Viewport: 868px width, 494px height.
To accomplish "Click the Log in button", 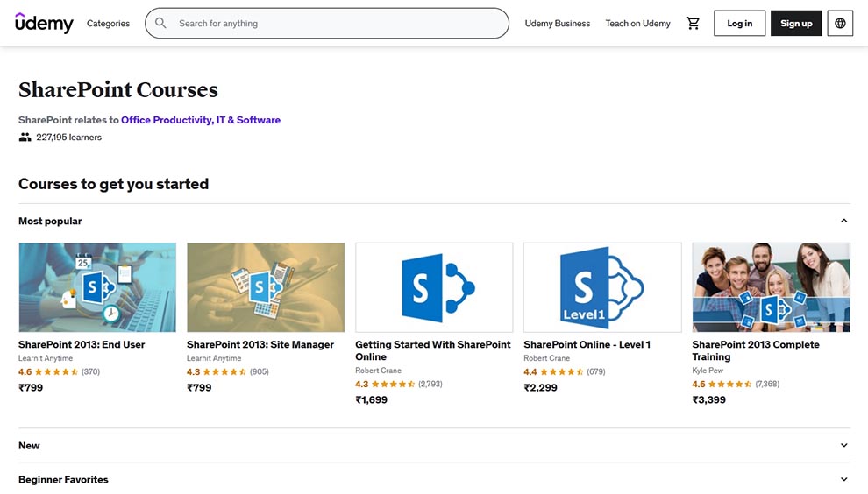I will [x=740, y=24].
